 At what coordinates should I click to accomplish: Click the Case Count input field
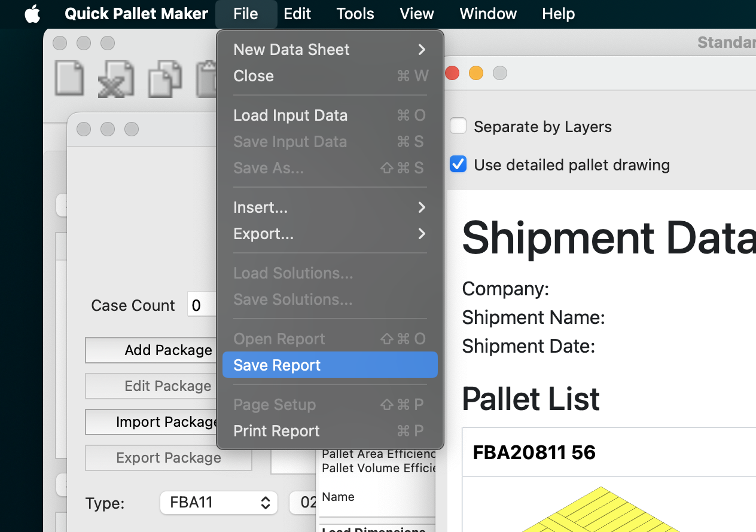[x=202, y=305]
